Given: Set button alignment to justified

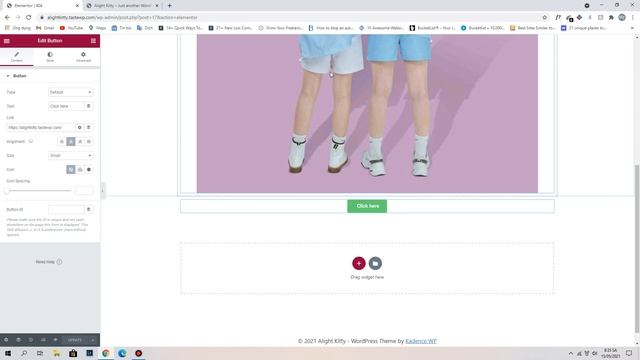Looking at the screenshot, I should click(89, 142).
